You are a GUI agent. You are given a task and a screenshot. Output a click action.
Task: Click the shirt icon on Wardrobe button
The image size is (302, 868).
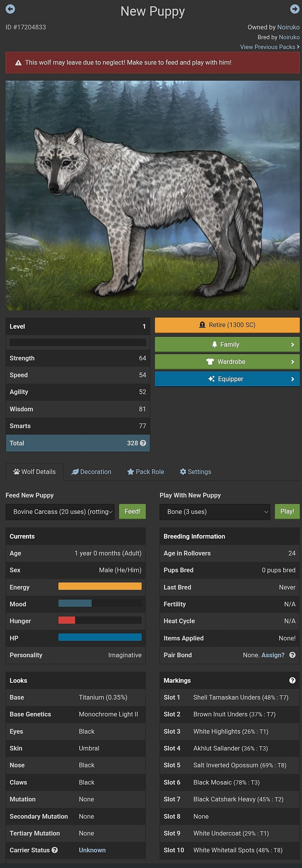click(210, 362)
